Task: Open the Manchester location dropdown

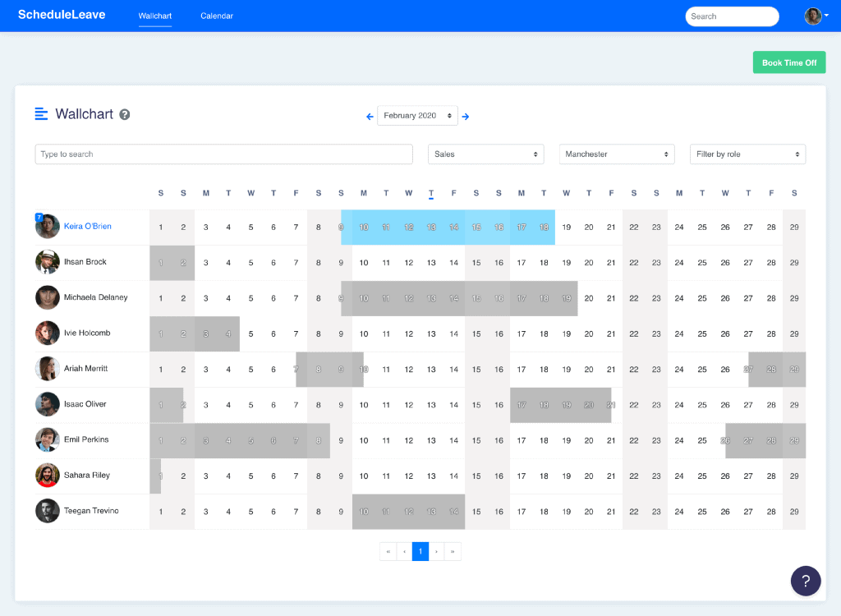Action: pos(616,154)
